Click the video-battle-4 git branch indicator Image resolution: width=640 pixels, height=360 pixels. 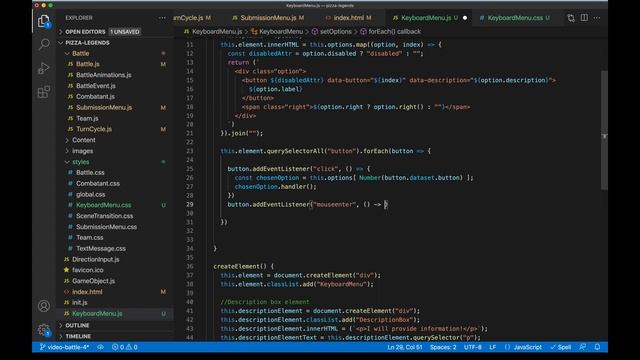pos(64,347)
